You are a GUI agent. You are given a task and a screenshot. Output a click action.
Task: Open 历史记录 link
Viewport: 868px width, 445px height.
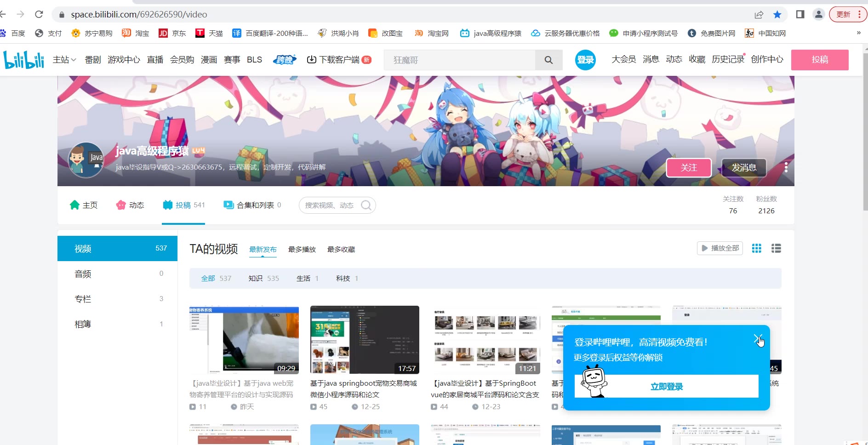[728, 60]
